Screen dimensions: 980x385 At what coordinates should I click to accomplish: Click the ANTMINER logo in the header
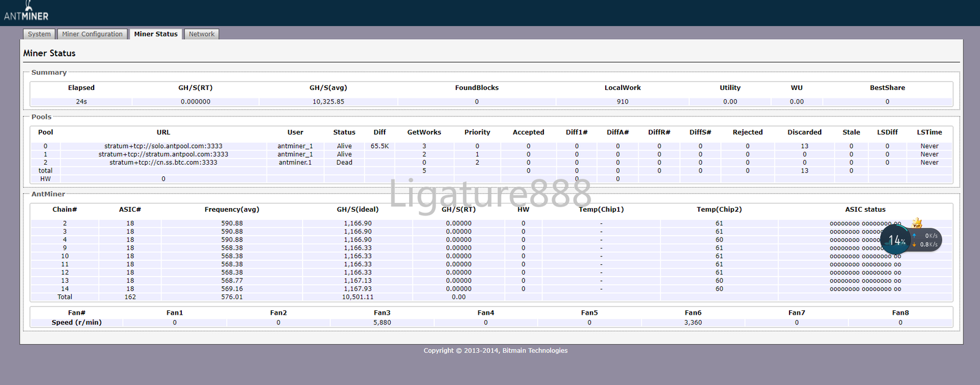point(26,12)
